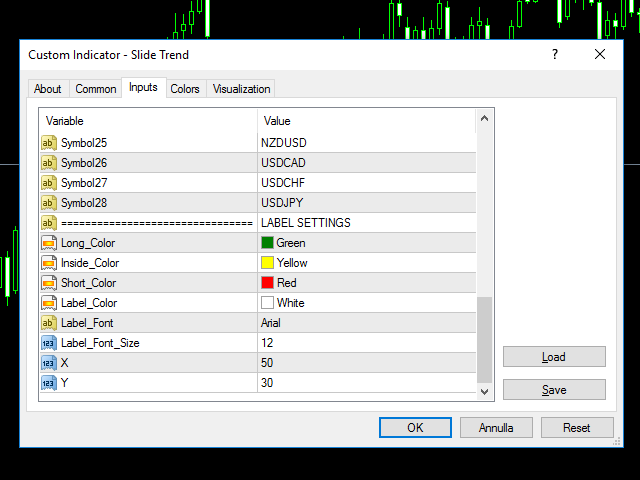
Task: Click the help question mark in title bar
Action: (553, 54)
